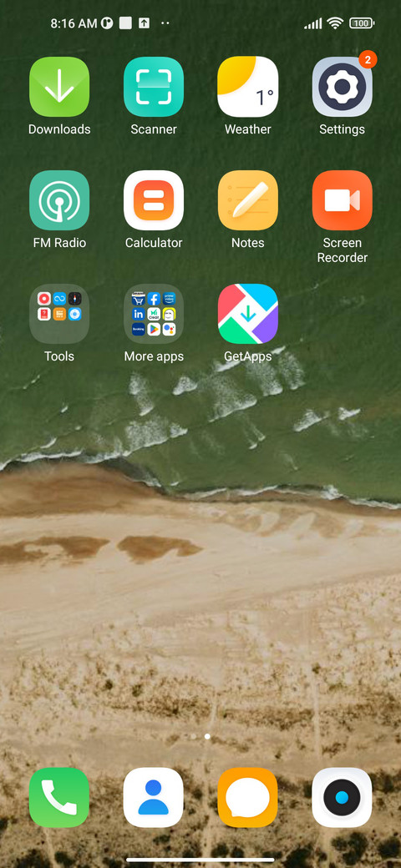Open the Phone dialer in the dock

pyautogui.click(x=59, y=797)
